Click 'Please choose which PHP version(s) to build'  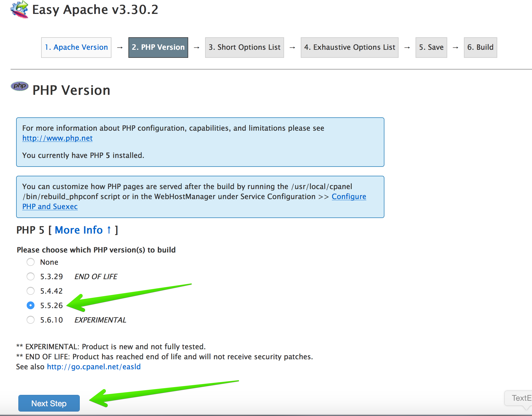click(96, 250)
